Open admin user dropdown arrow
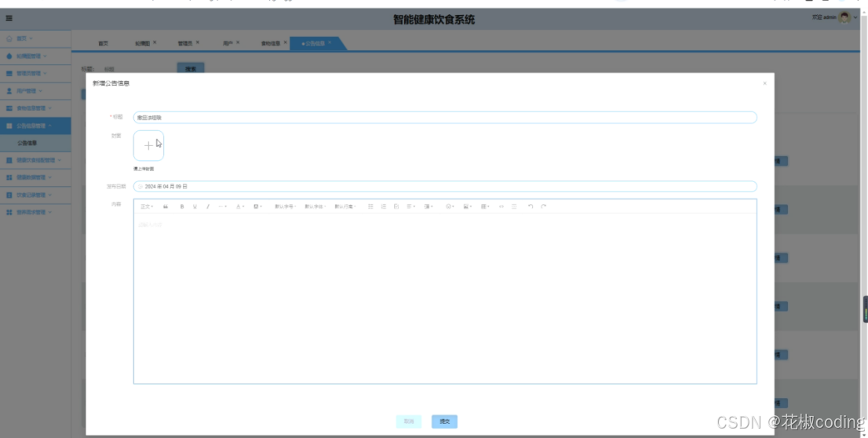The image size is (868, 438). pos(855,18)
